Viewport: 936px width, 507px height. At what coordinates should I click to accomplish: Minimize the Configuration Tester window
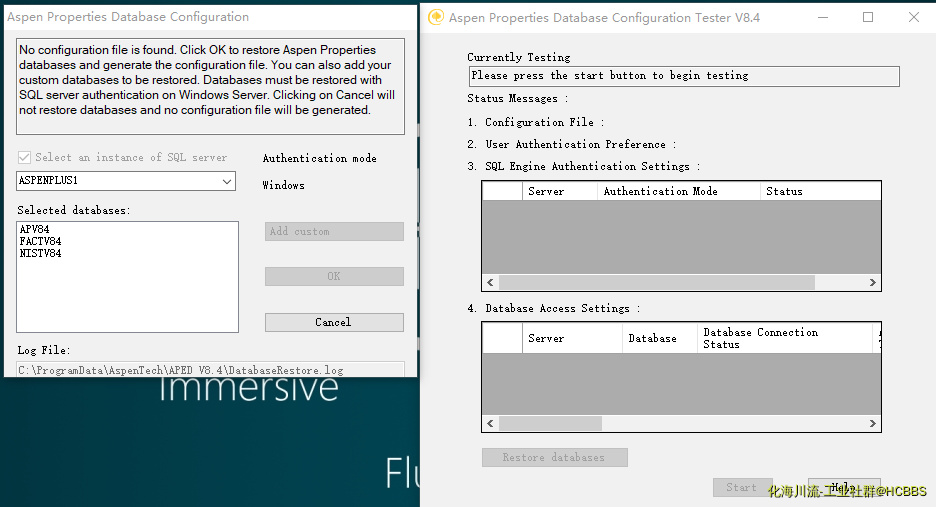823,17
